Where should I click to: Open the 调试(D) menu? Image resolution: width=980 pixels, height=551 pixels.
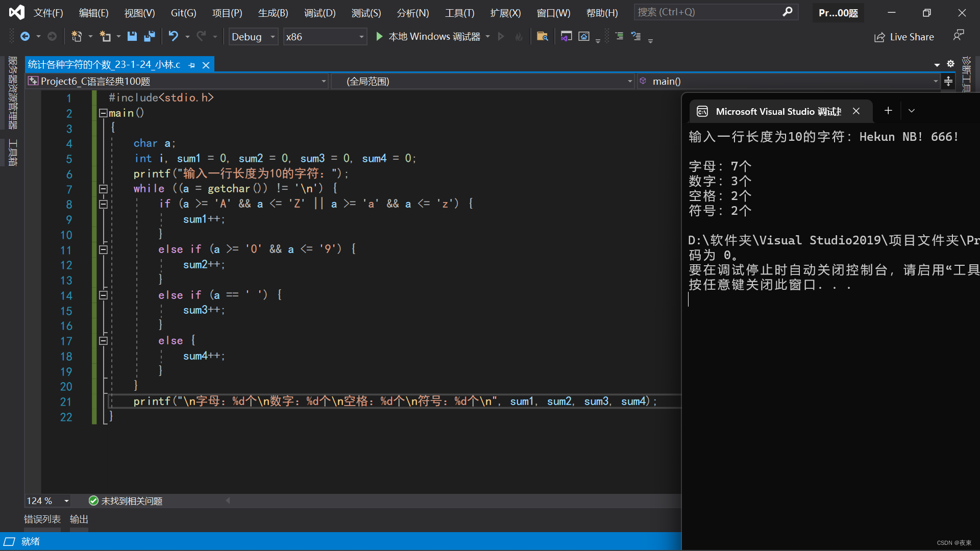(320, 13)
